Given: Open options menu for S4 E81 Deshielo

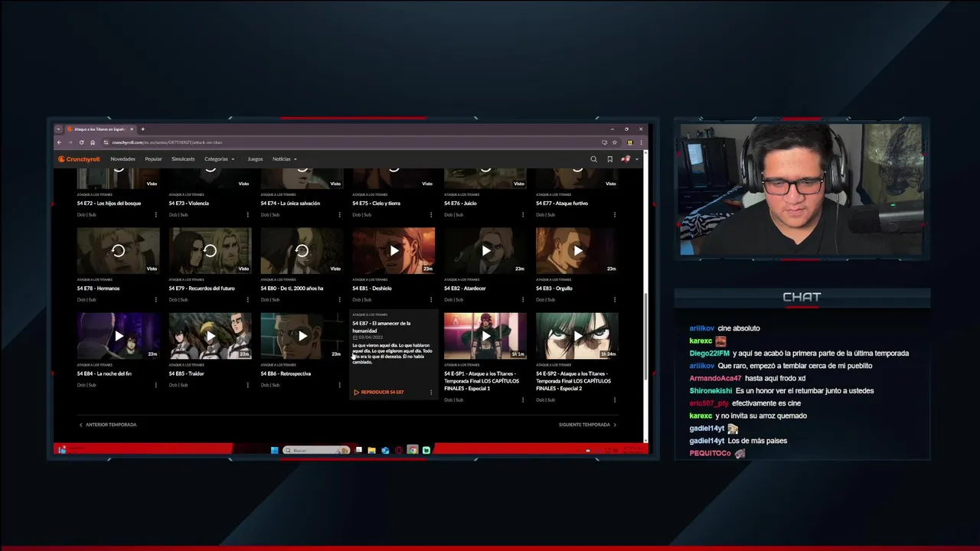Looking at the screenshot, I should [x=431, y=300].
